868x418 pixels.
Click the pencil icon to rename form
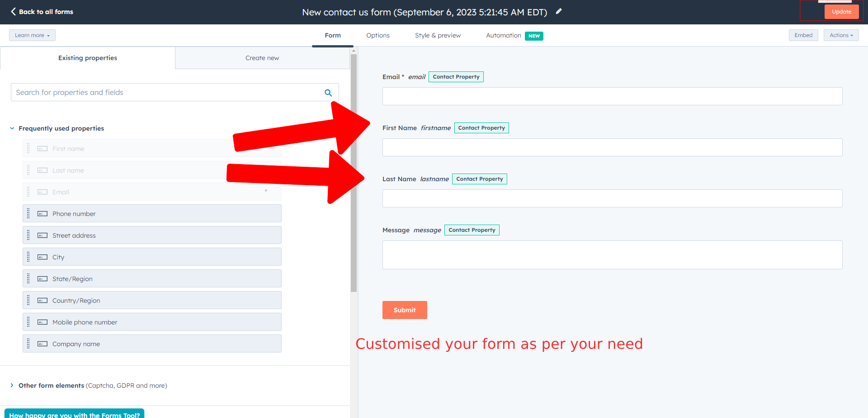coord(559,11)
